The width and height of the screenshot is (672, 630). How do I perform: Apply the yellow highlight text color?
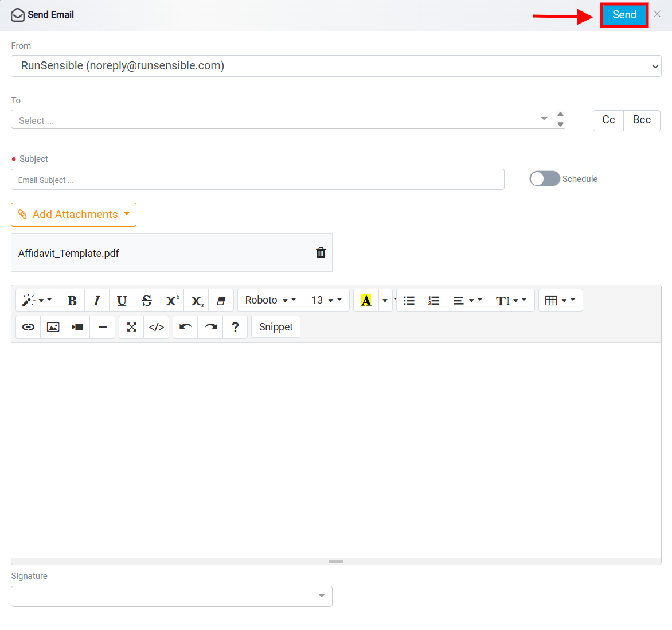coord(366,300)
